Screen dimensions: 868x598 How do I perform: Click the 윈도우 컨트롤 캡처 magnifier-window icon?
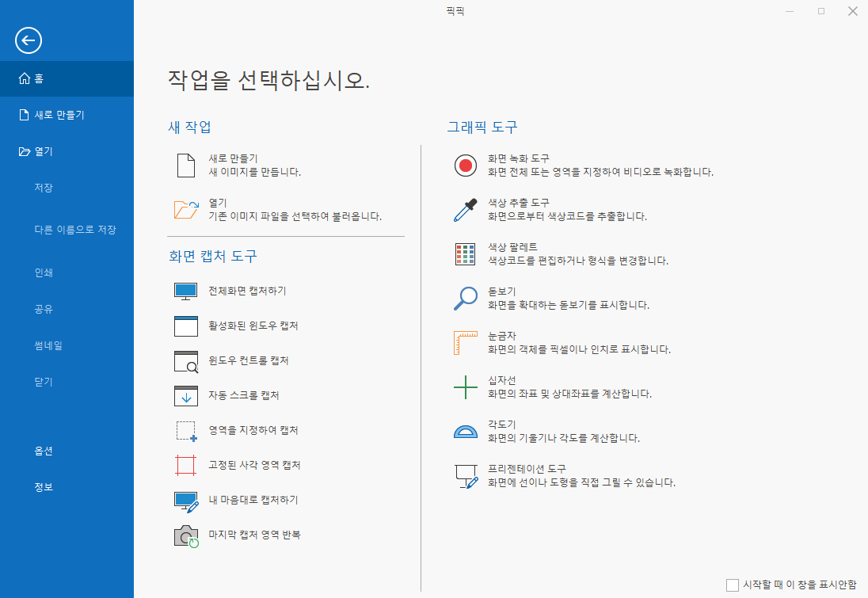click(186, 361)
